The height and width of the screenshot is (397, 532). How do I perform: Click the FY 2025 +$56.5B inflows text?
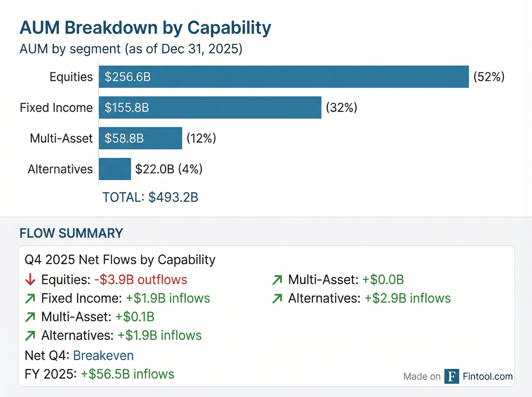[99, 374]
